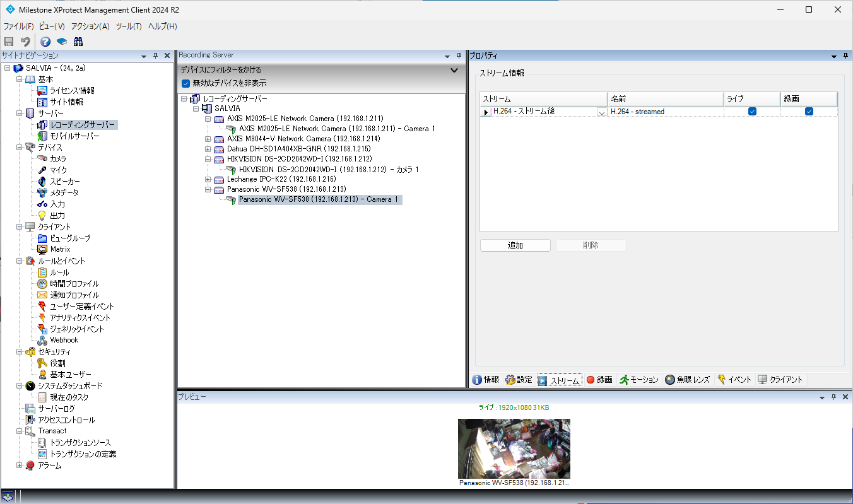Select カメラ under devices
The width and height of the screenshot is (853, 504).
click(x=58, y=159)
